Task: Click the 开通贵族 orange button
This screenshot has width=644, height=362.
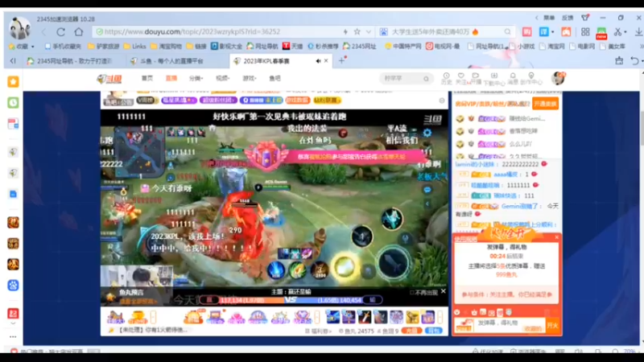Action: click(546, 104)
